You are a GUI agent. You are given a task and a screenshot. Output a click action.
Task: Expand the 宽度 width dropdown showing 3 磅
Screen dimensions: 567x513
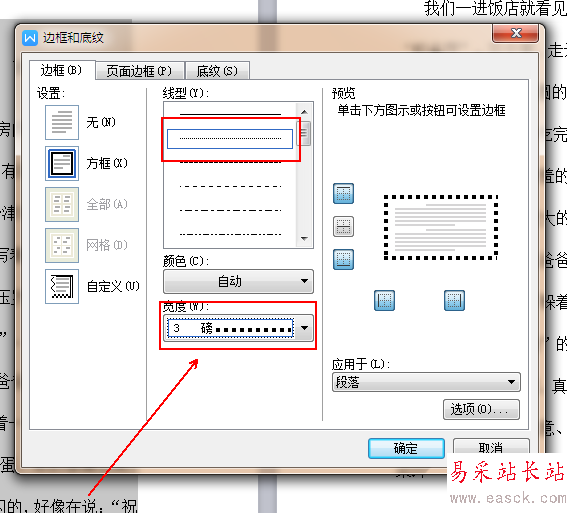point(238,328)
